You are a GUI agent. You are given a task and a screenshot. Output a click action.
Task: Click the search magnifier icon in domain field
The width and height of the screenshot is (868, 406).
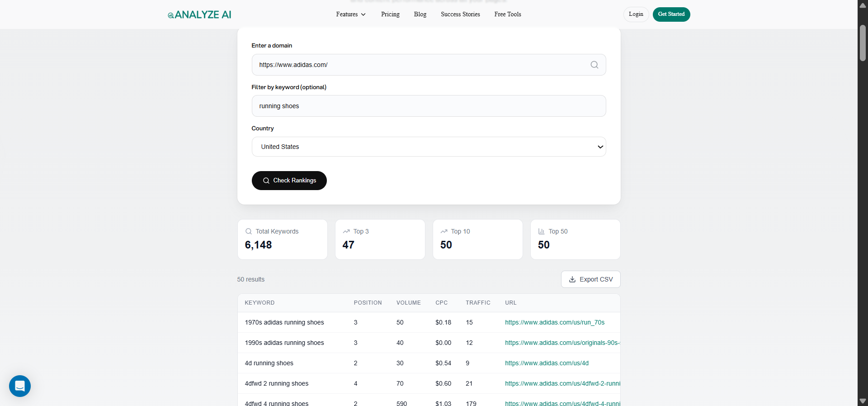point(594,65)
